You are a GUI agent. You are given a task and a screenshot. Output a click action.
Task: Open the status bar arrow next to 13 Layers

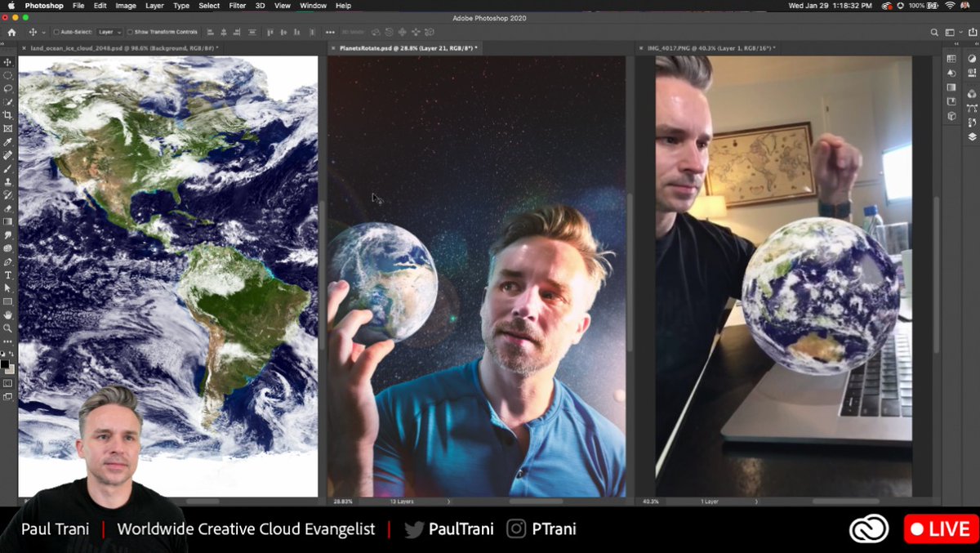pyautogui.click(x=448, y=502)
